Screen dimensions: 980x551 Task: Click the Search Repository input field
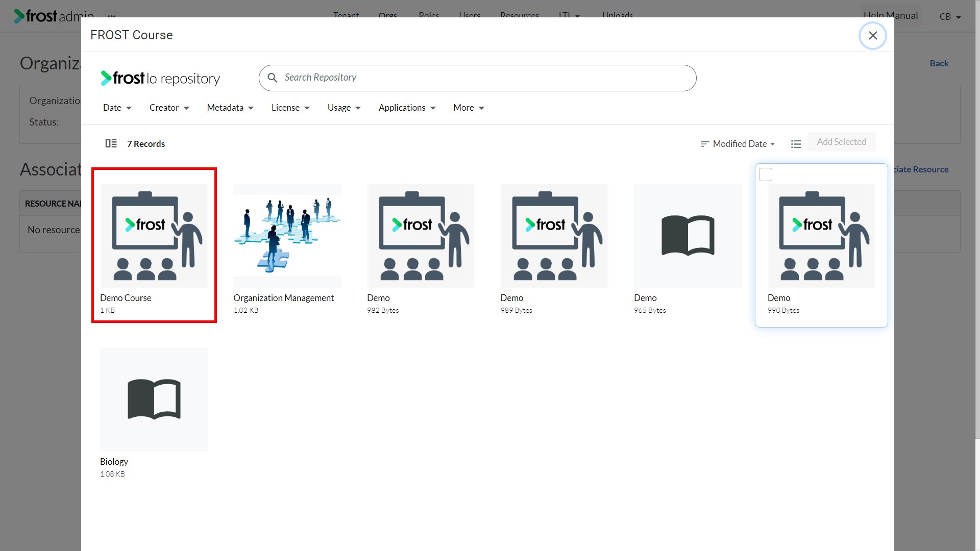click(477, 78)
